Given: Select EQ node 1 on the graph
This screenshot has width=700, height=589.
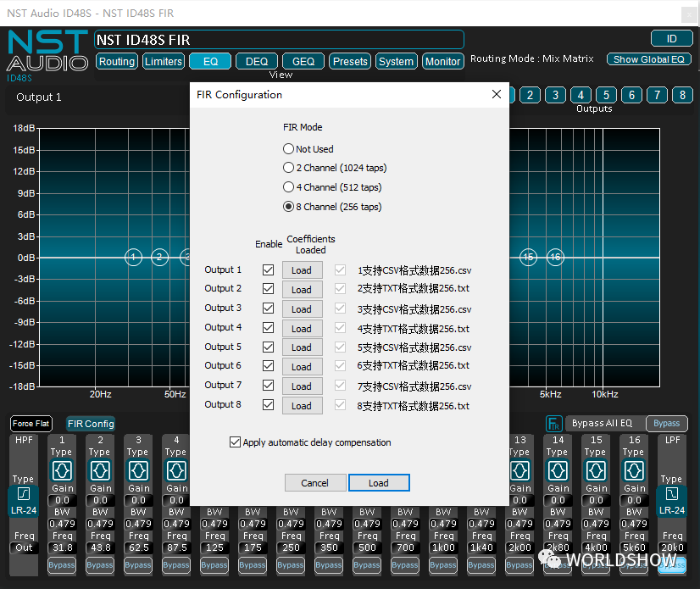Looking at the screenshot, I should [x=133, y=258].
